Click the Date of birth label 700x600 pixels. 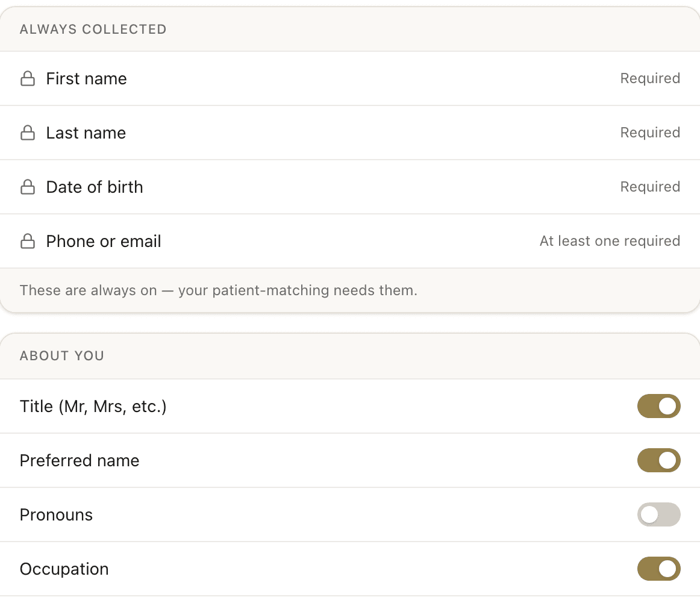coord(95,187)
